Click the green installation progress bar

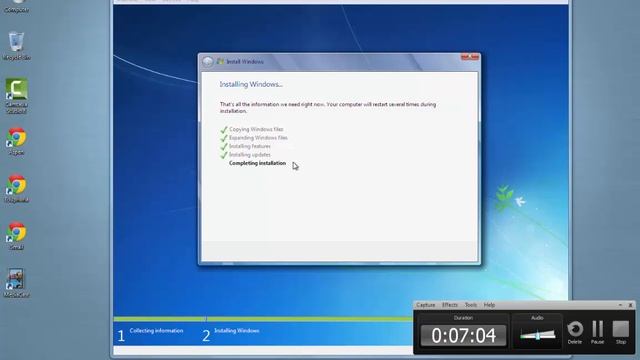click(x=263, y=319)
